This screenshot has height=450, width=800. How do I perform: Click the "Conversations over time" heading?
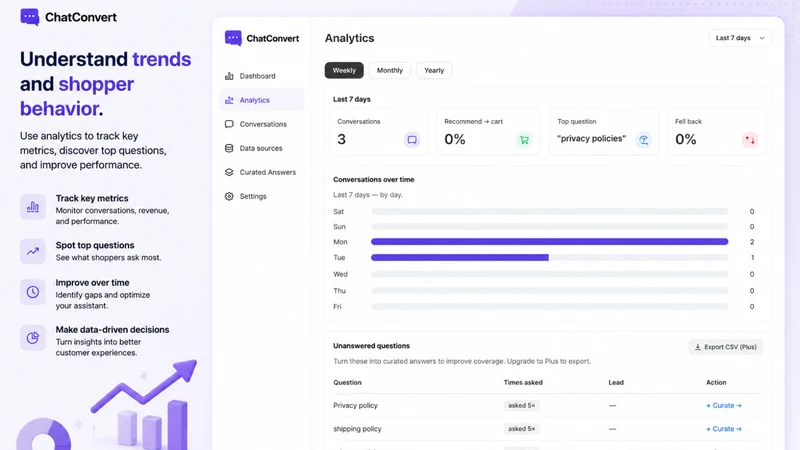[373, 180]
